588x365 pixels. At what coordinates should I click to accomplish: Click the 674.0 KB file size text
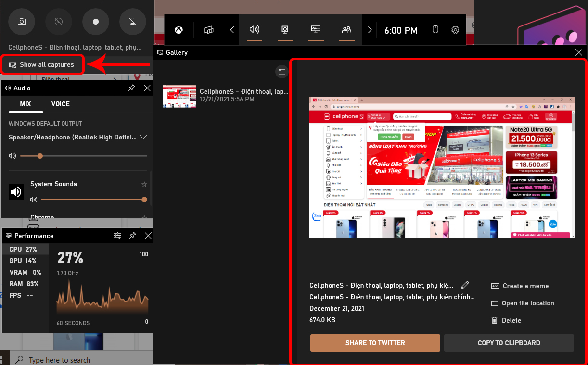pyautogui.click(x=322, y=320)
